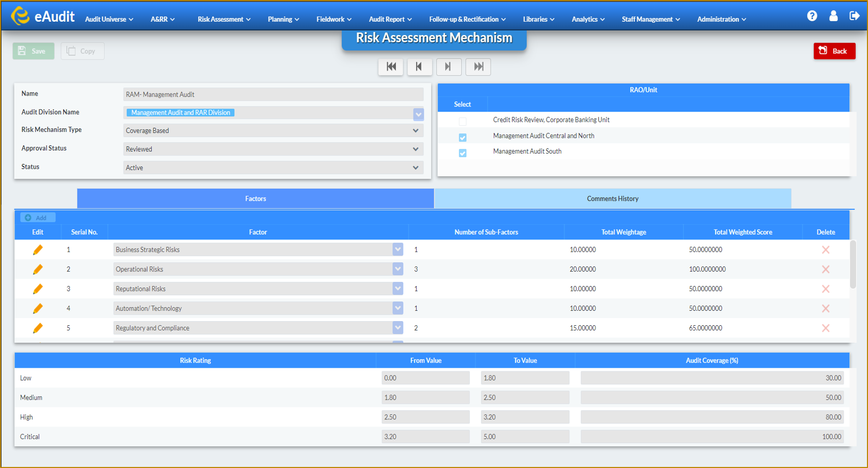This screenshot has width=868, height=468.
Task: Open the Help question mark icon
Action: (812, 16)
